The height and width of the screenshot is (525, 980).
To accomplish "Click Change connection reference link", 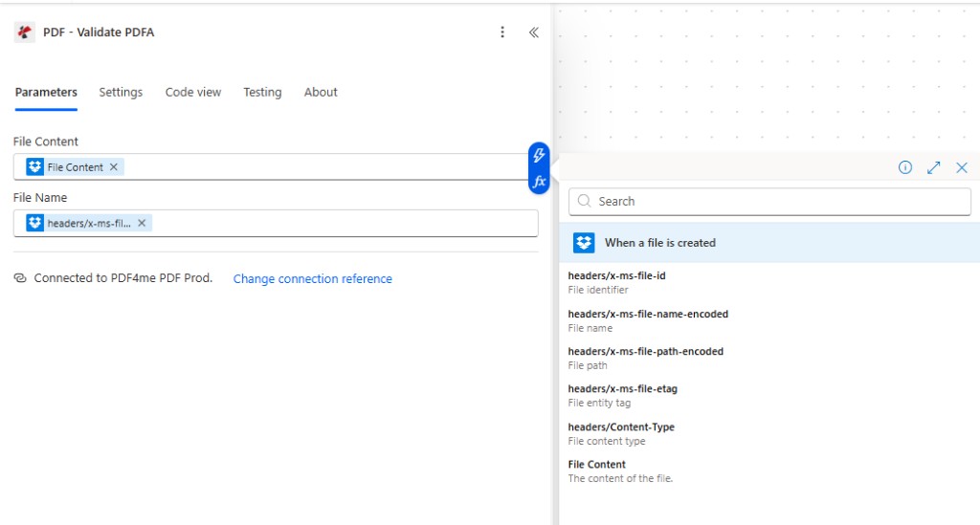I will tap(312, 279).
